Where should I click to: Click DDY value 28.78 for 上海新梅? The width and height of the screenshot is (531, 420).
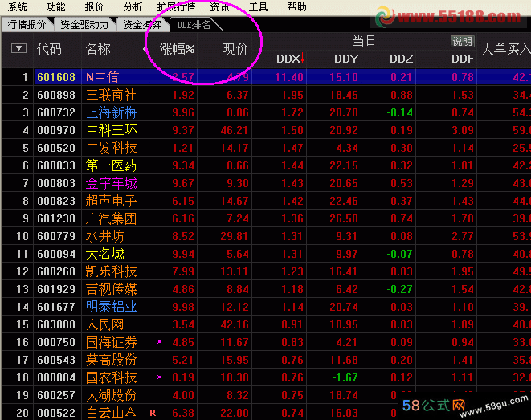(344, 112)
